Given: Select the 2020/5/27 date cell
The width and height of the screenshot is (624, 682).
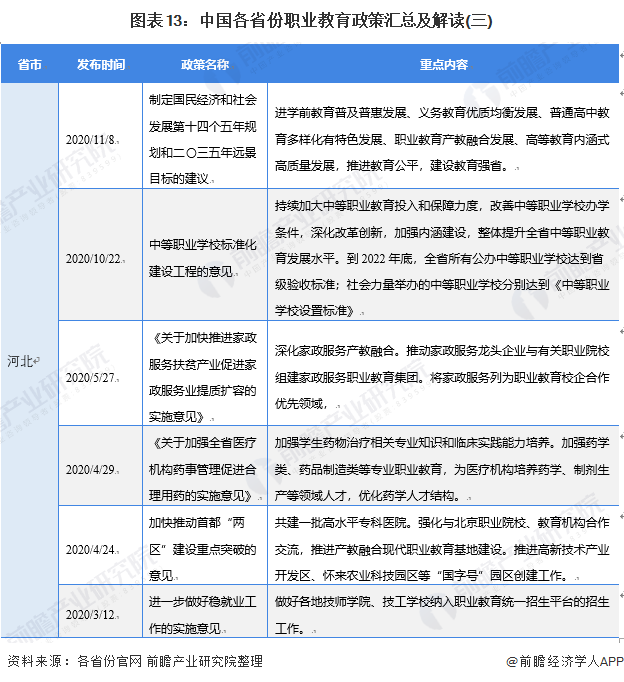Looking at the screenshot, I should click(x=91, y=377).
